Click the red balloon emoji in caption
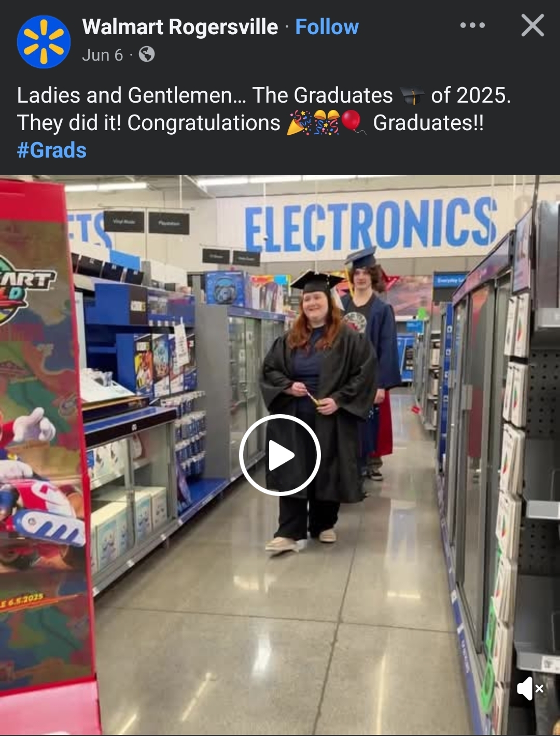560x736 pixels. (x=353, y=122)
